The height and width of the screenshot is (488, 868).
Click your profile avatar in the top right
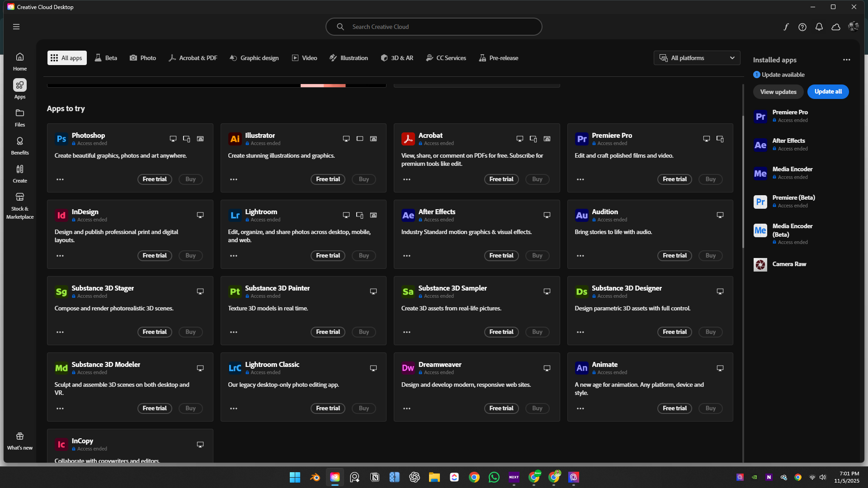click(853, 27)
